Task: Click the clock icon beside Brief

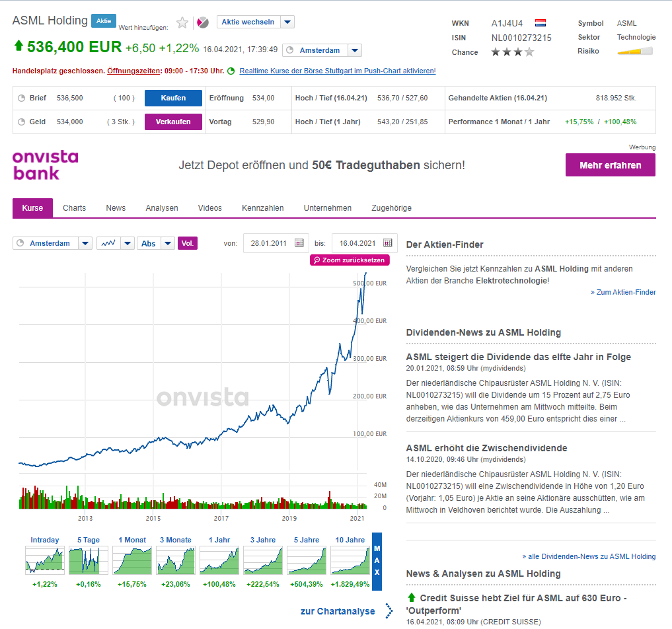Action: click(21, 98)
